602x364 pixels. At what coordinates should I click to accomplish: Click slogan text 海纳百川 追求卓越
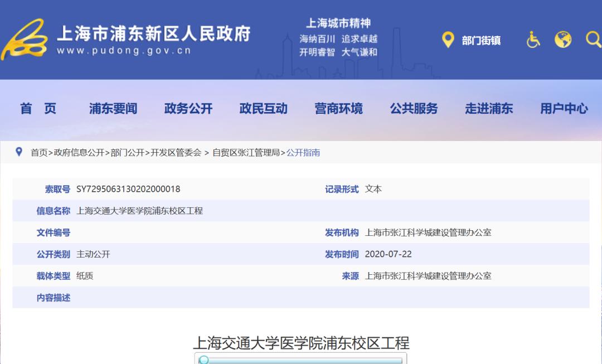click(338, 39)
